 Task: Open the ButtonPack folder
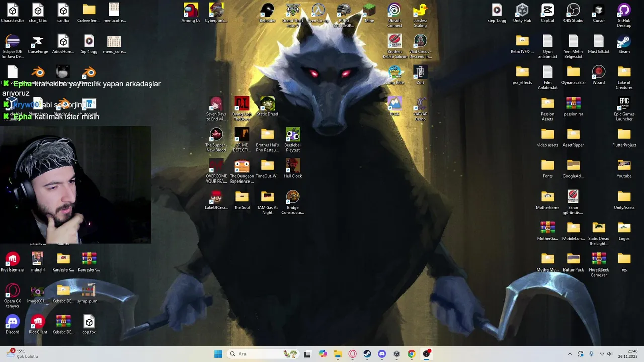click(573, 262)
